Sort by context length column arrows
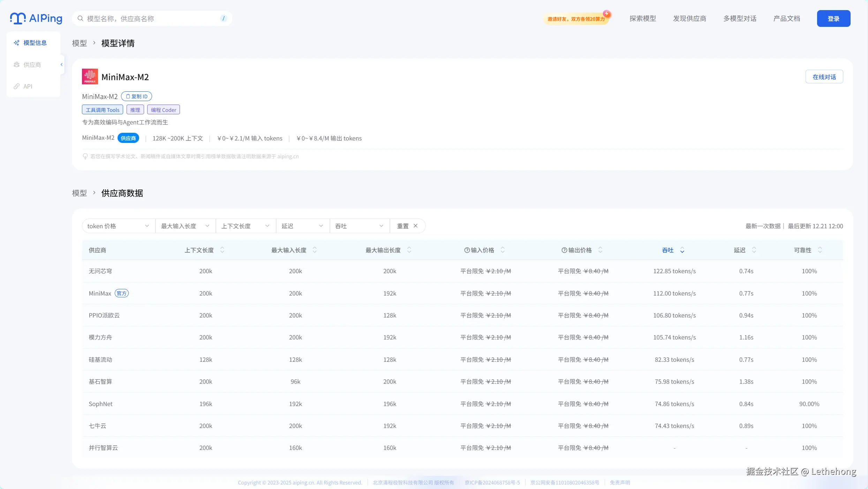This screenshot has height=489, width=868. click(222, 250)
